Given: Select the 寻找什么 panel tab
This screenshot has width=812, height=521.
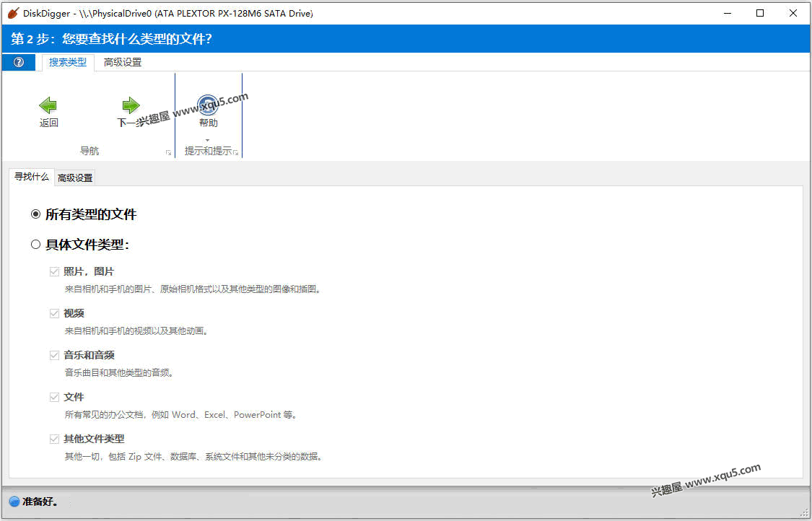Looking at the screenshot, I should point(31,177).
